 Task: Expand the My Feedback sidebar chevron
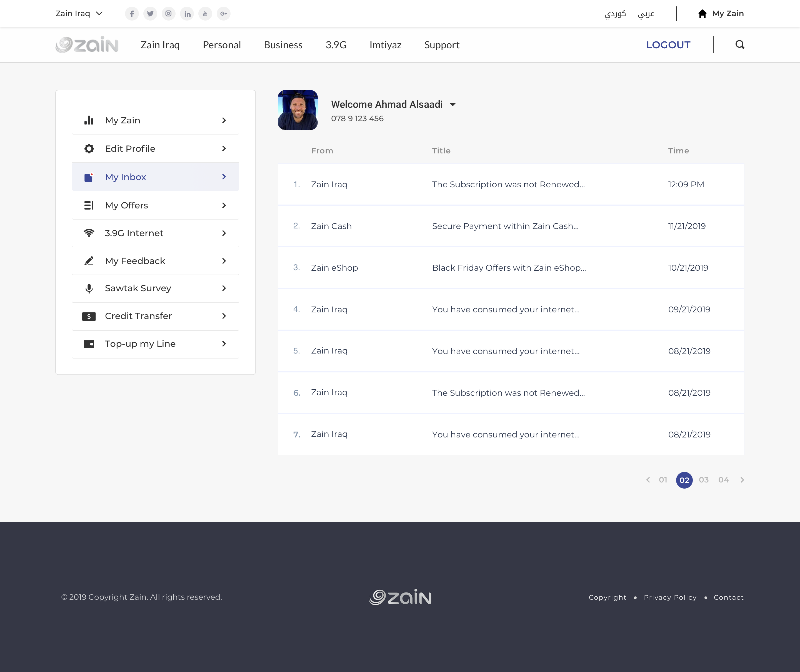224,261
